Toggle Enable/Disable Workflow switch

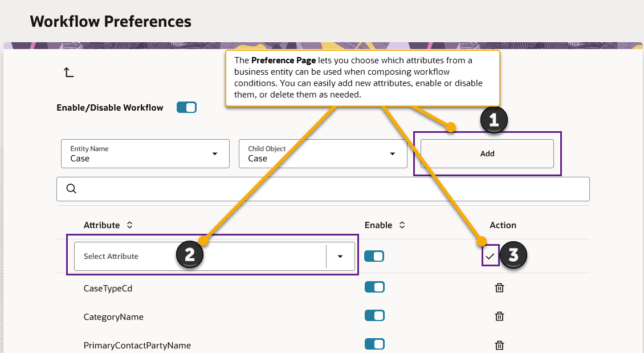[186, 107]
